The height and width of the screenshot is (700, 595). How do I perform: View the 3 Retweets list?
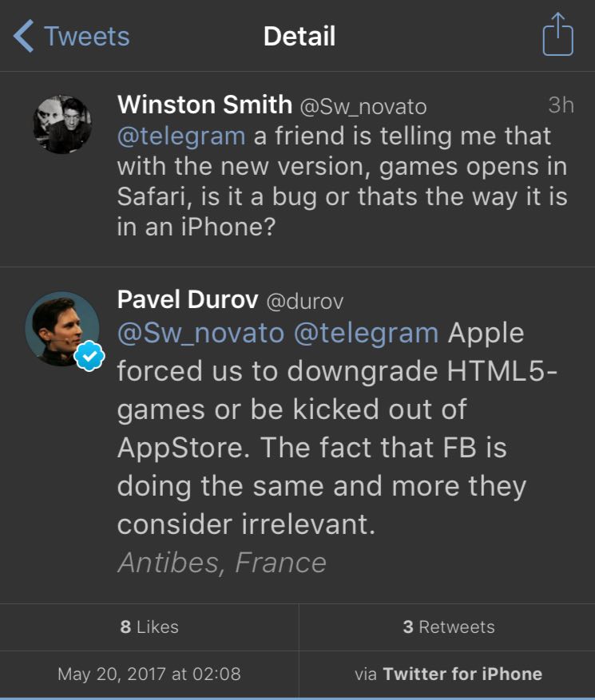click(448, 627)
